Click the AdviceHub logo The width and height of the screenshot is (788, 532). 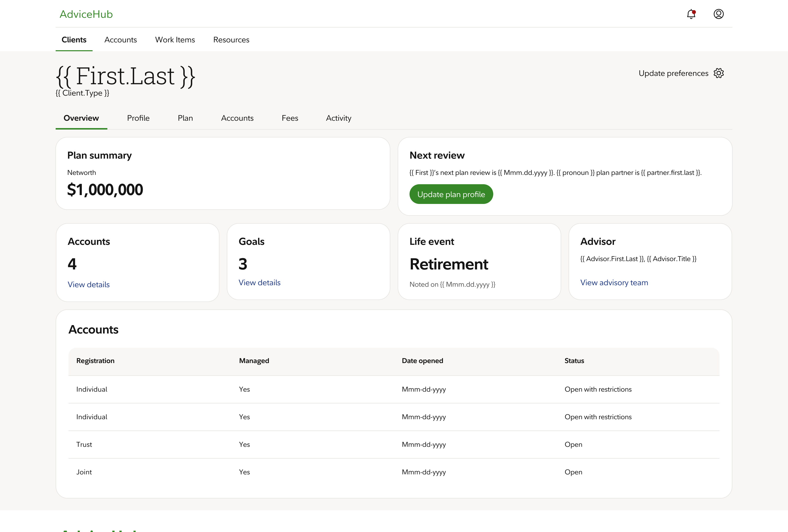86,14
